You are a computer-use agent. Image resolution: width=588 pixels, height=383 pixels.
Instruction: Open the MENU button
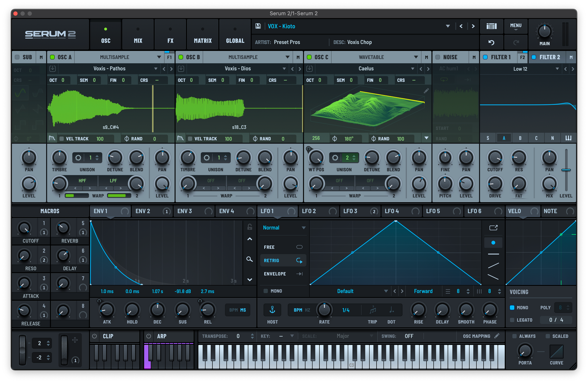516,26
